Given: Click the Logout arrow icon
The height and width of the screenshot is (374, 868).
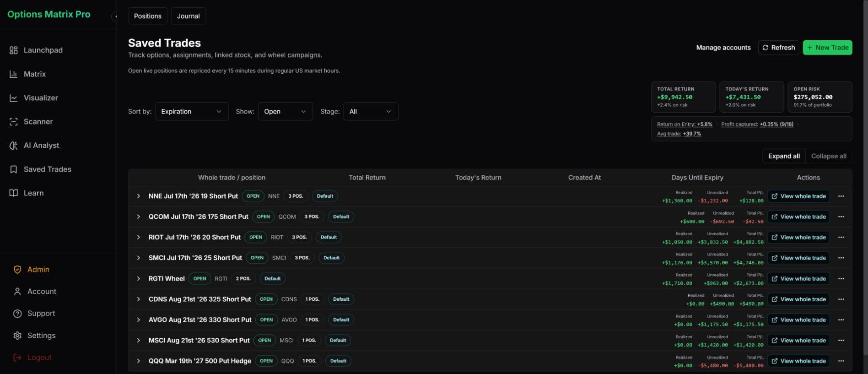Looking at the screenshot, I should pyautogui.click(x=17, y=358).
